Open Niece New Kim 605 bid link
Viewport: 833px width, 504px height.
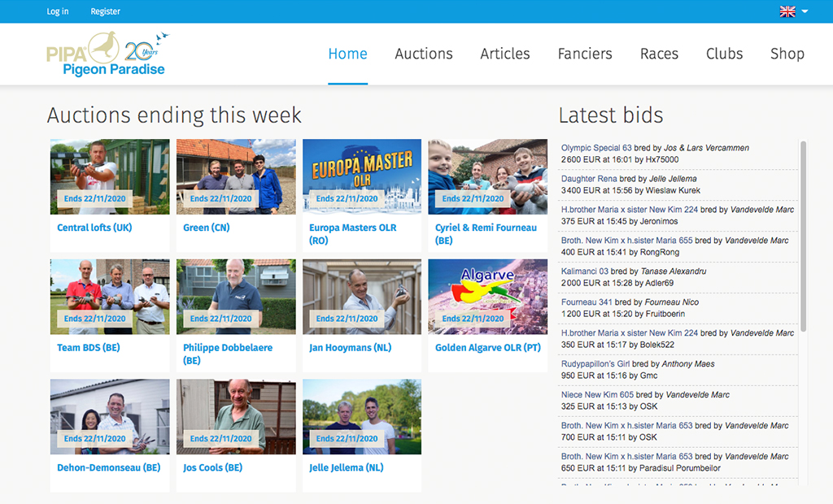[597, 394]
